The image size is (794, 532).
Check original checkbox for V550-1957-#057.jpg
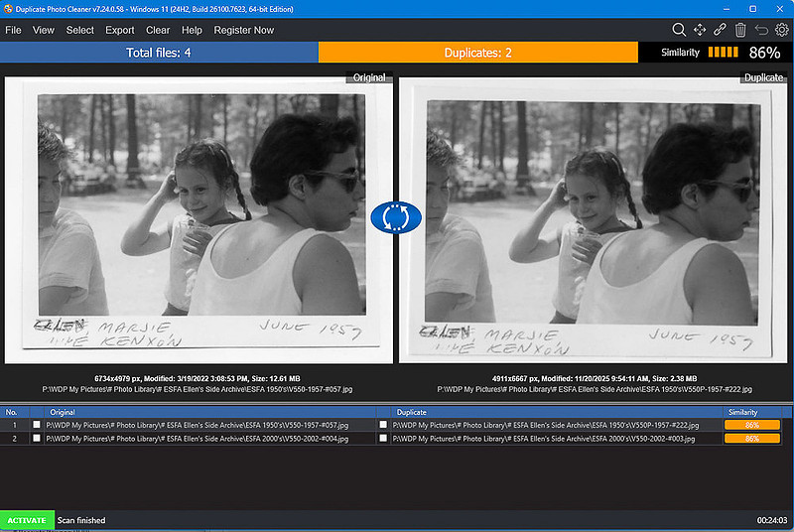37,425
